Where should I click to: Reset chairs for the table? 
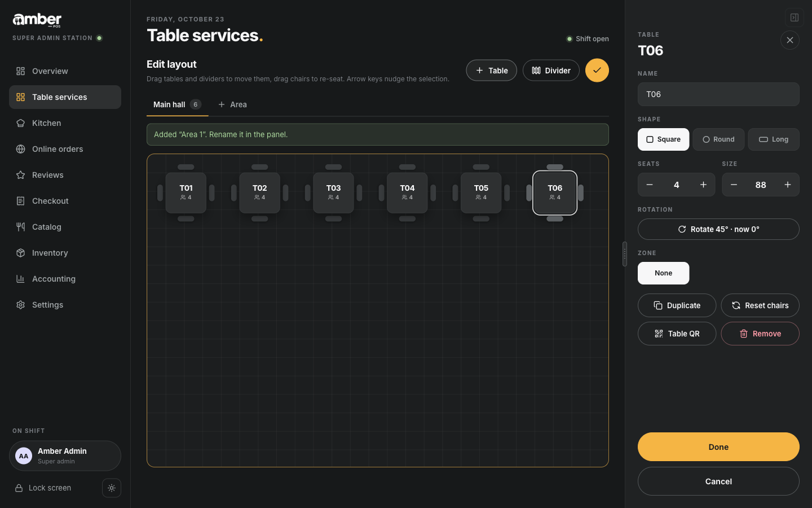click(x=760, y=305)
